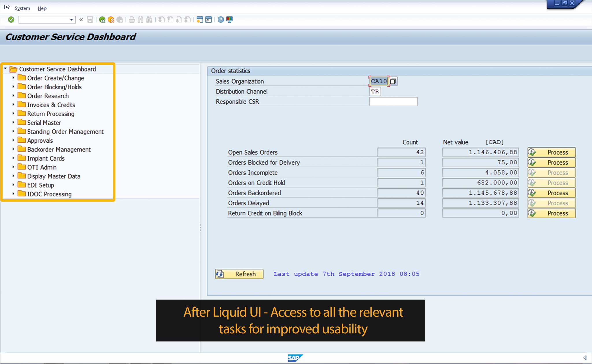
Task: Collapse command field with double chevron
Action: 81,20
